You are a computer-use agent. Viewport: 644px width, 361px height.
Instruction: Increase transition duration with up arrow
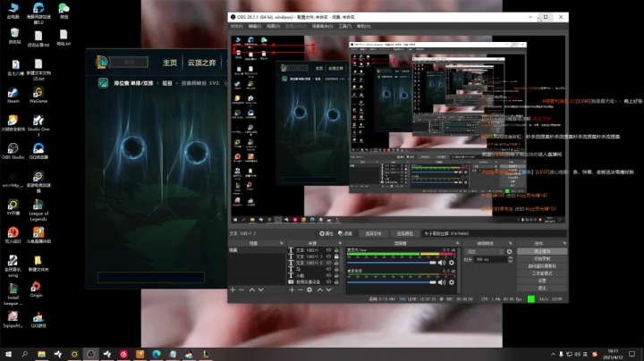(x=510, y=258)
